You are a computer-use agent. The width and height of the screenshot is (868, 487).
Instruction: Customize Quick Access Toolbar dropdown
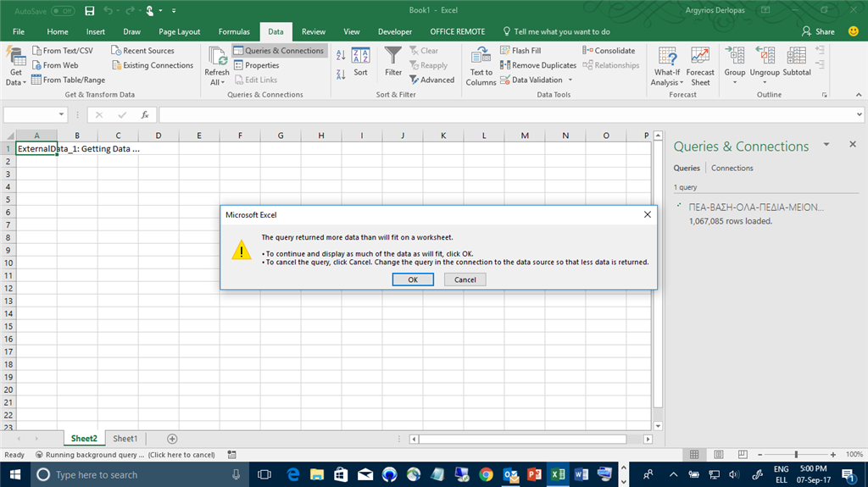(174, 10)
